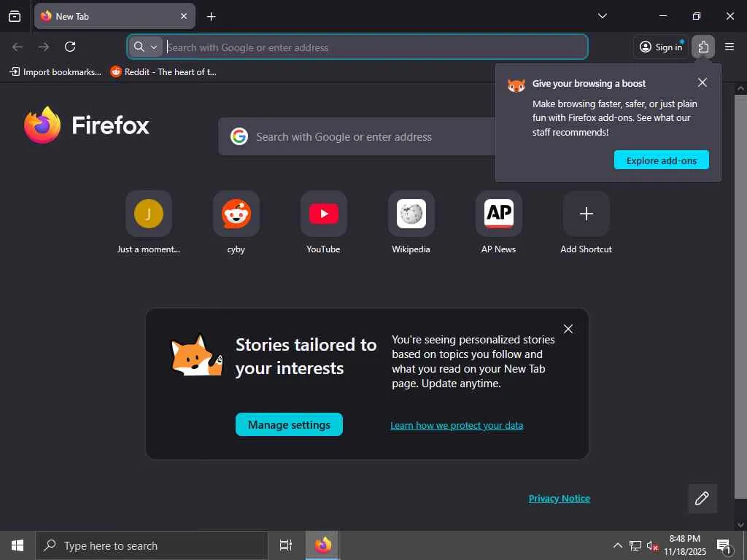Screen dimensions: 747x560
Task: Go back with the back arrow
Action: coord(18,47)
